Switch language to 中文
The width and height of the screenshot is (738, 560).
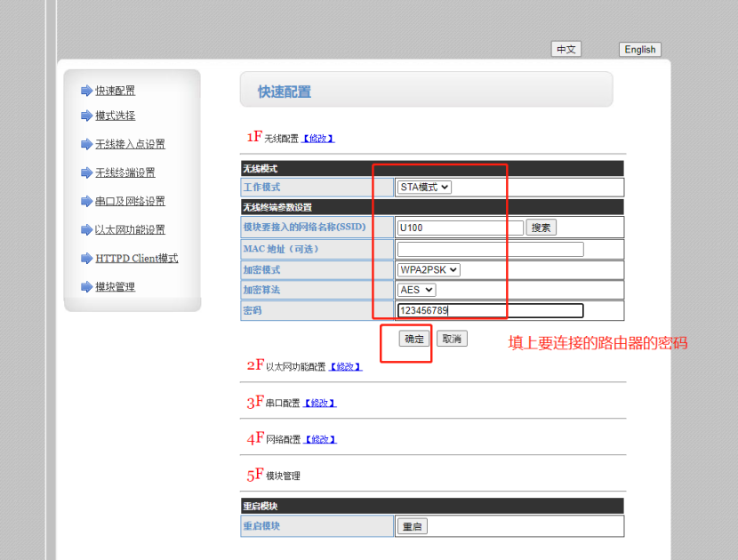(566, 50)
